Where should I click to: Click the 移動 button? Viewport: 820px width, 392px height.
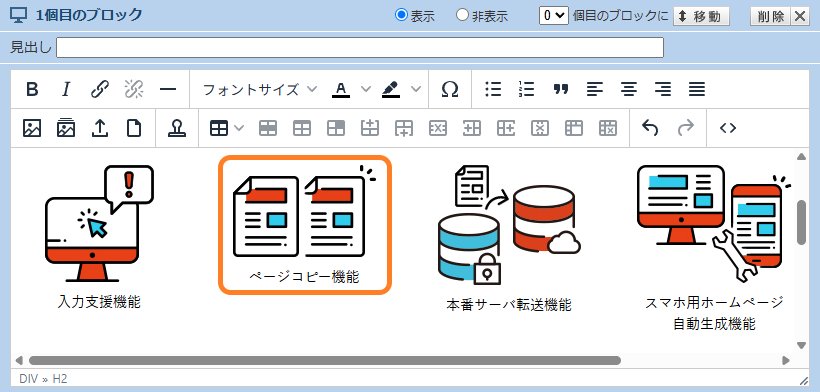(701, 16)
